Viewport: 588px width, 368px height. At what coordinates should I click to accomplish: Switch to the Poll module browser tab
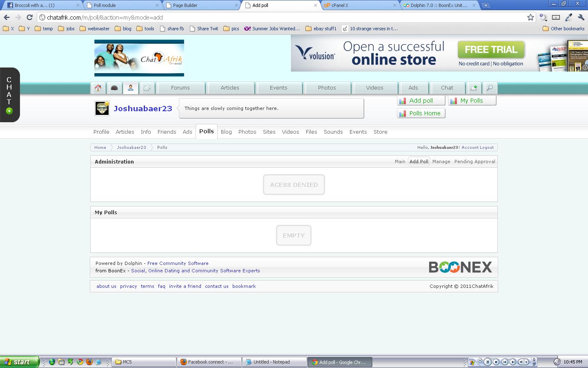click(x=122, y=5)
